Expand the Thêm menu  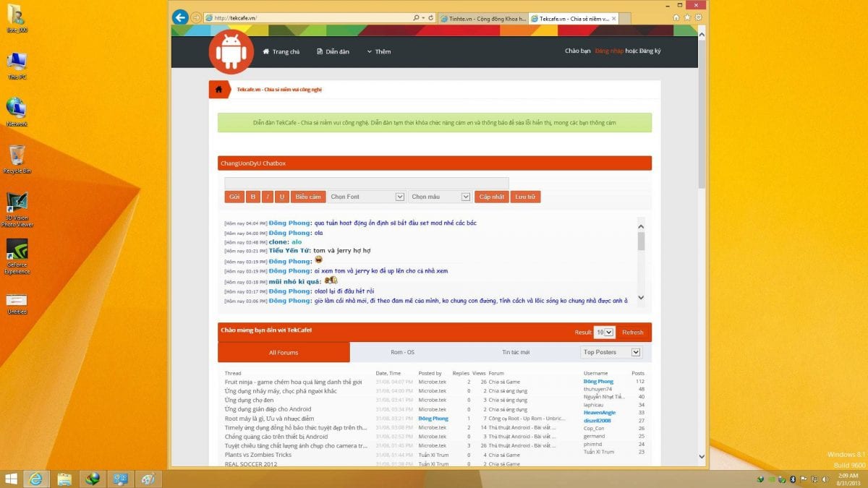click(x=378, y=51)
